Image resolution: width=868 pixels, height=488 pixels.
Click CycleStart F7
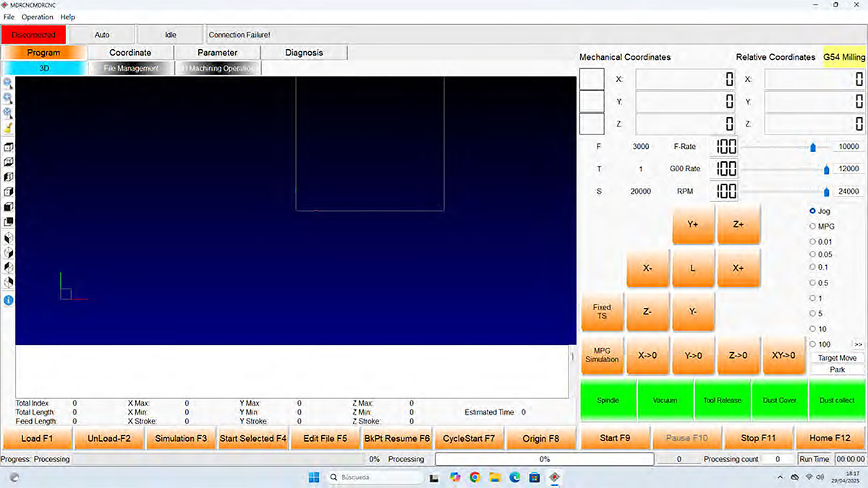click(469, 438)
